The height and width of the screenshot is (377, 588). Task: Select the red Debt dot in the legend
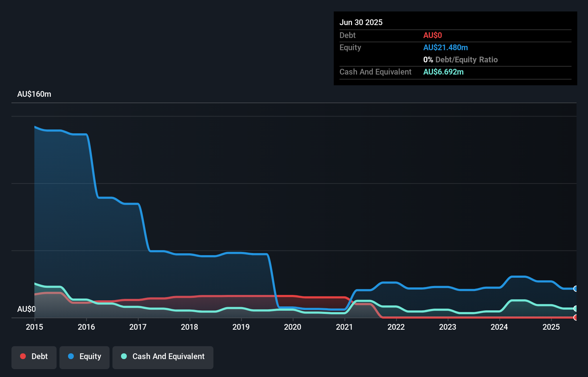point(23,356)
